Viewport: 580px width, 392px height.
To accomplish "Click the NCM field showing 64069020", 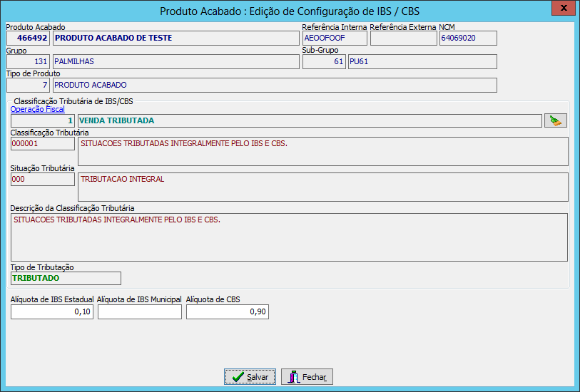I will tap(467, 38).
